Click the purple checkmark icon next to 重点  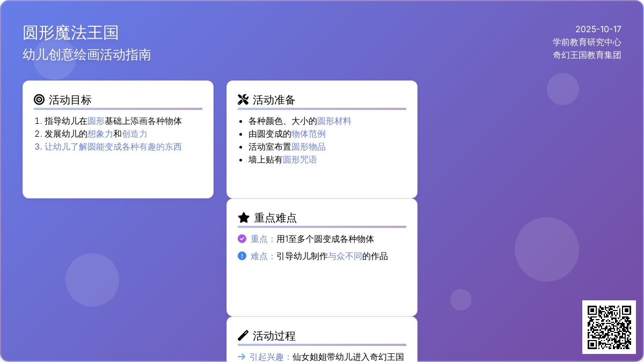[241, 239]
